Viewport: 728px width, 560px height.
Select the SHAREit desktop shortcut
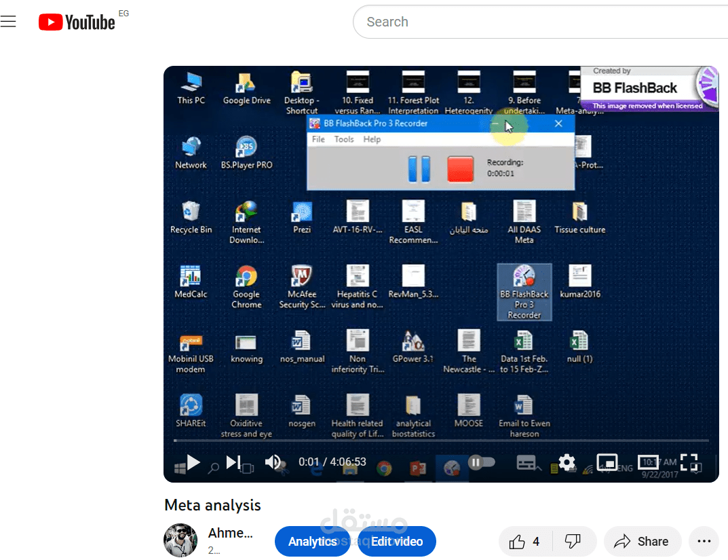[191, 411]
